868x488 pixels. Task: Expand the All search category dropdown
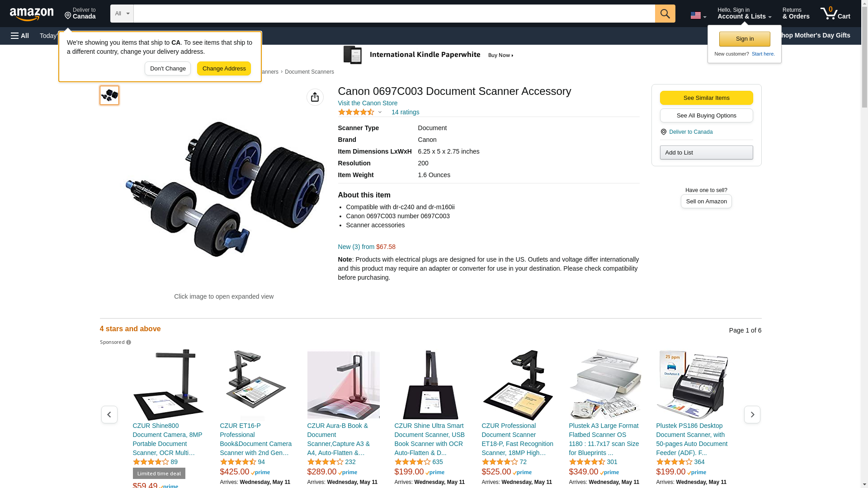pyautogui.click(x=122, y=14)
